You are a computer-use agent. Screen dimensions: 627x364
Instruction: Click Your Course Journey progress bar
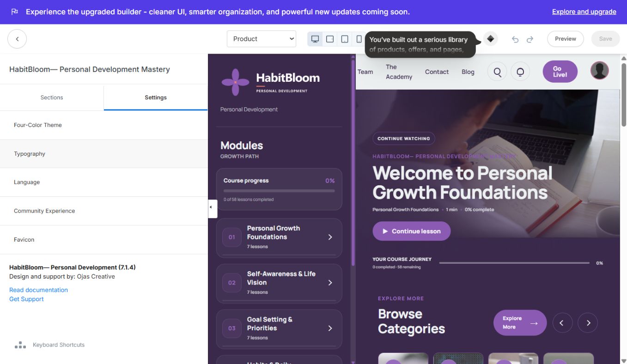tap(514, 263)
